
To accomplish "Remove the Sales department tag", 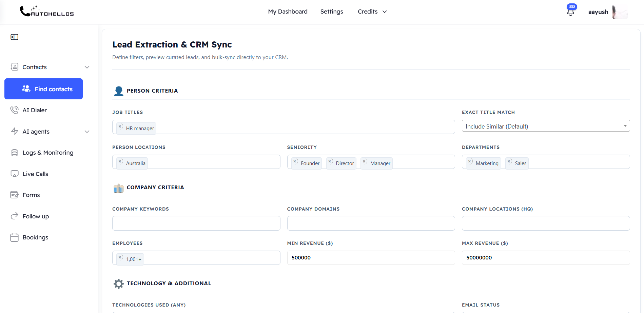I will coord(509,161).
